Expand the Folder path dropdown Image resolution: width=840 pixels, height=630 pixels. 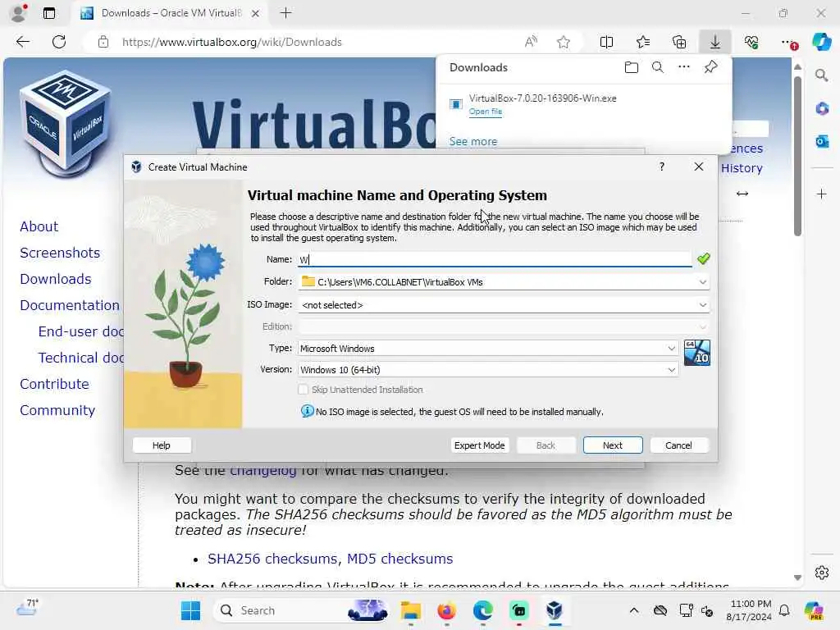702,282
